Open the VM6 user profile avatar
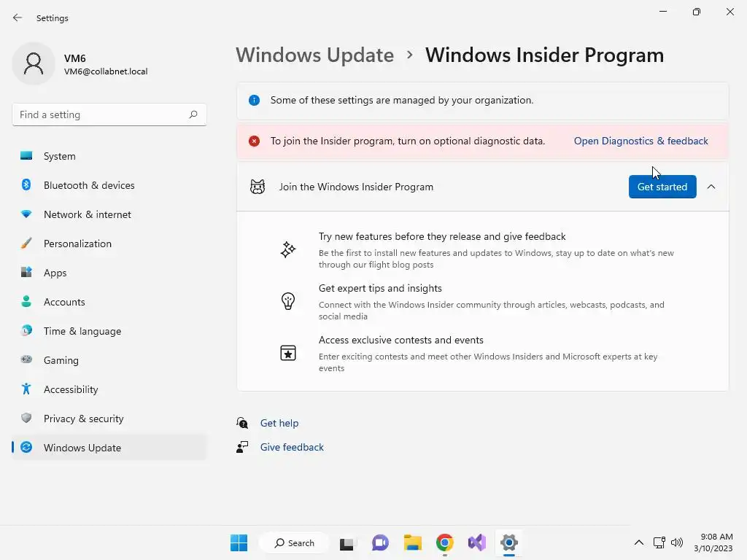The width and height of the screenshot is (747, 560). tap(34, 63)
